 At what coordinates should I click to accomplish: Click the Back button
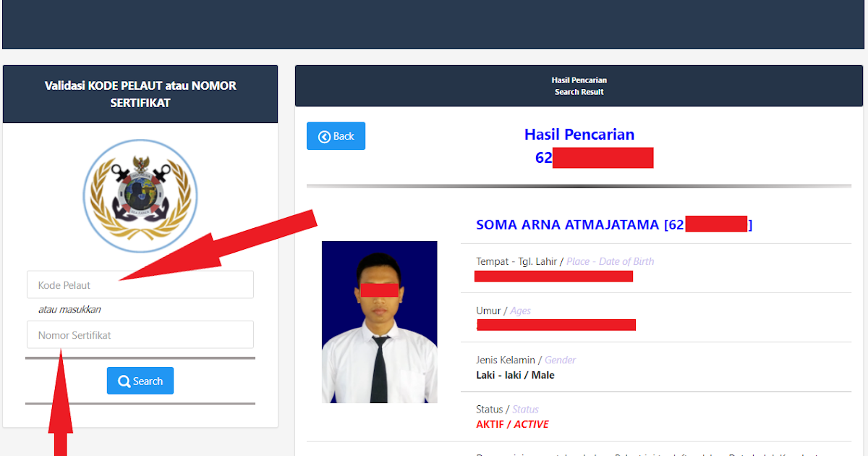coord(336,136)
